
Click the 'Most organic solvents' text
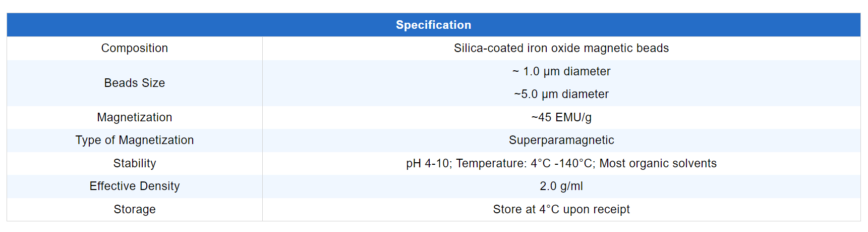(x=658, y=163)
